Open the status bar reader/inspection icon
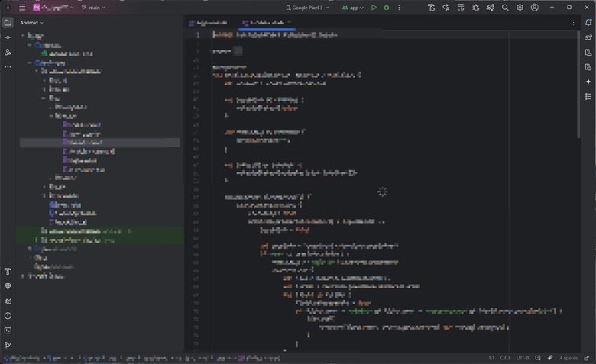Image resolution: width=596 pixels, height=364 pixels. [538, 358]
